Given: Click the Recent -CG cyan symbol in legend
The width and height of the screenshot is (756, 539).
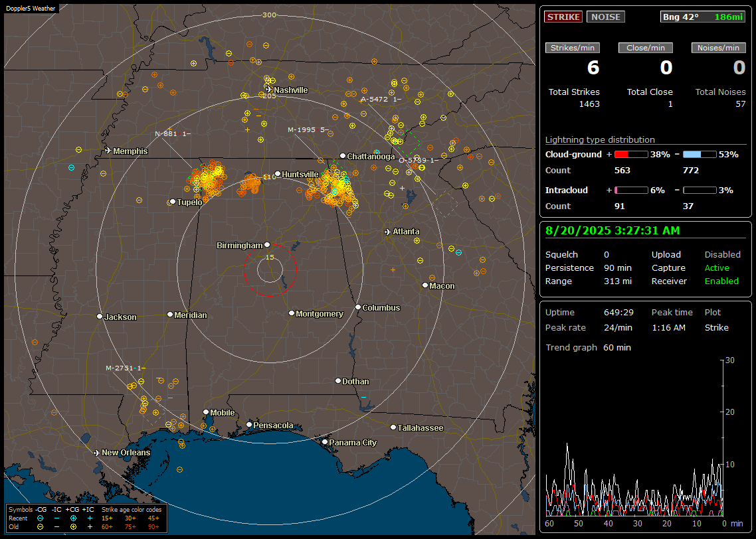Looking at the screenshot, I should coord(40,518).
